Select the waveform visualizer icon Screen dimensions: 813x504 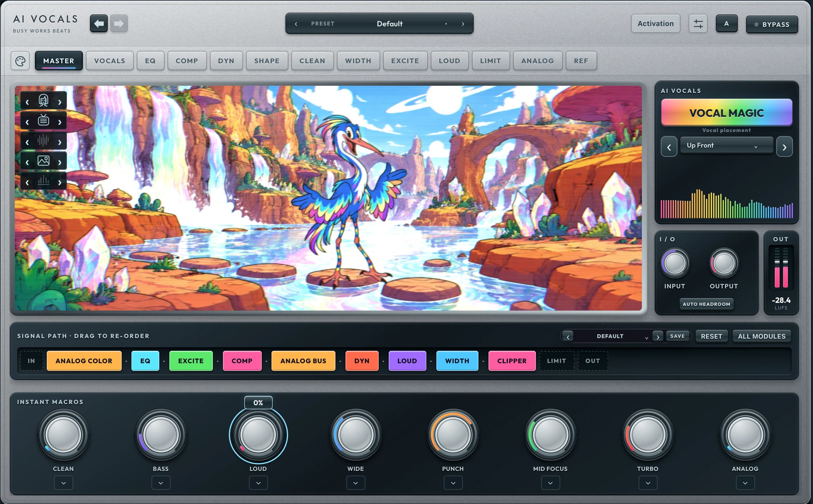43,140
